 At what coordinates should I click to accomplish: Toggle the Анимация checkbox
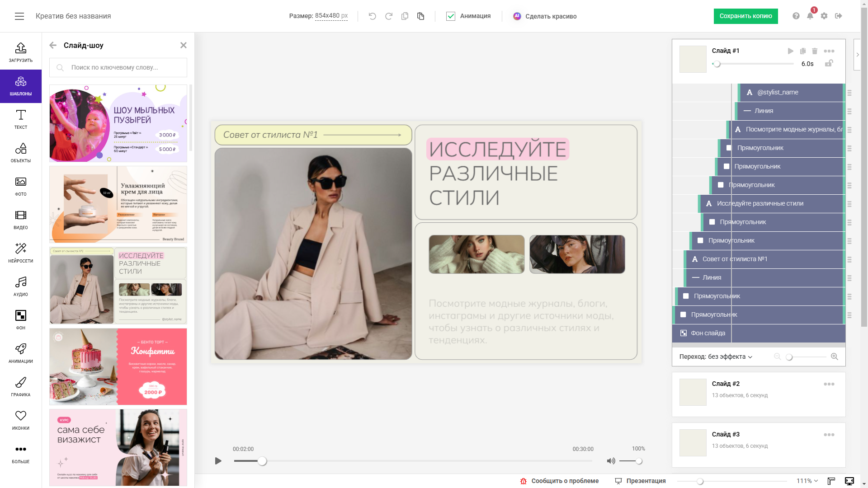tap(451, 16)
